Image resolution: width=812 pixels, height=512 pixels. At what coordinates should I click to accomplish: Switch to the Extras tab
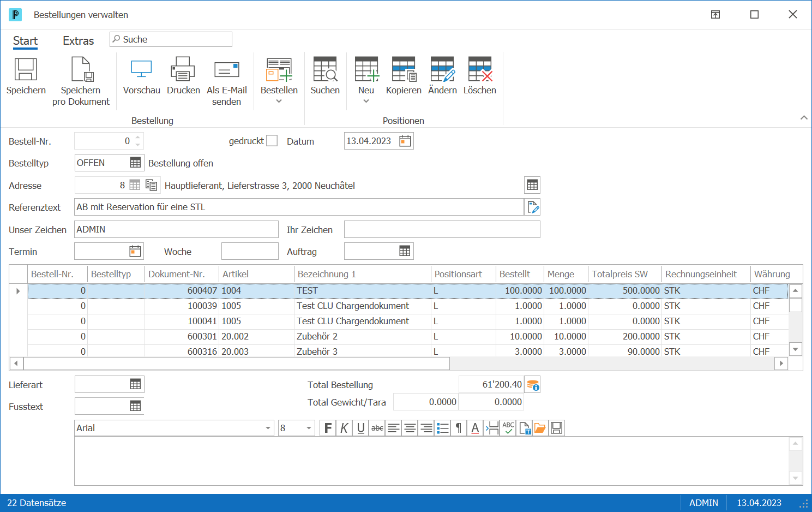(79, 41)
